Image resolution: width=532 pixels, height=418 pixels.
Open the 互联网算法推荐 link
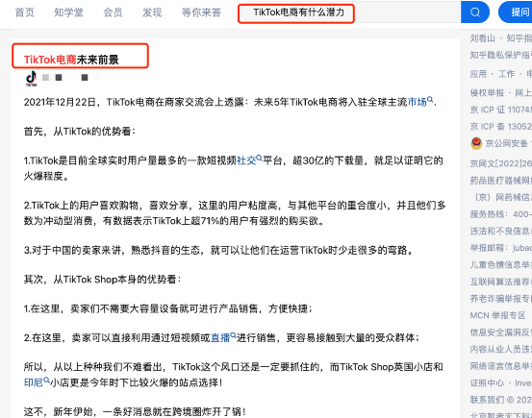(x=501, y=282)
